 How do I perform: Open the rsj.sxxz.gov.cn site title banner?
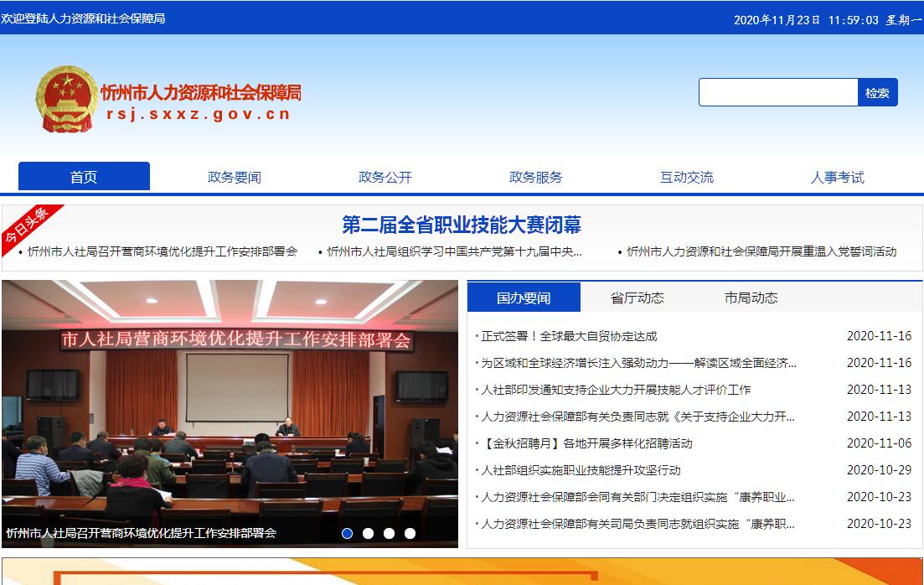tap(199, 103)
